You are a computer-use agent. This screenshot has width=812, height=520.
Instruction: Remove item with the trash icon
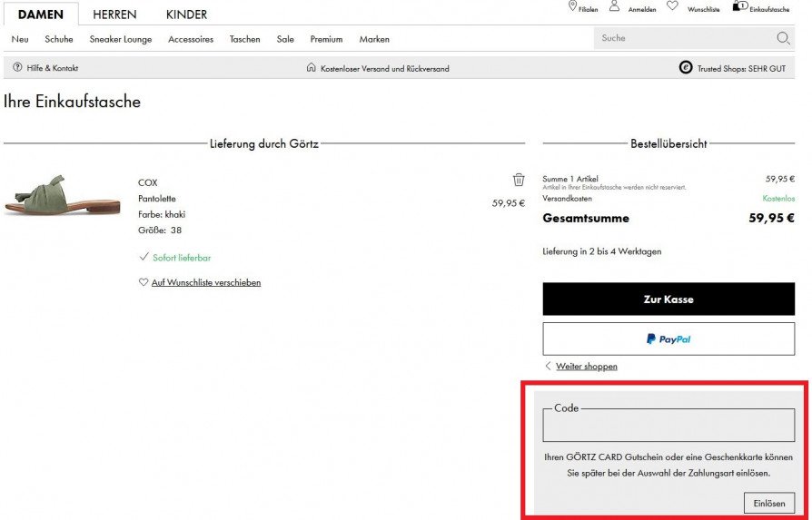[519, 180]
